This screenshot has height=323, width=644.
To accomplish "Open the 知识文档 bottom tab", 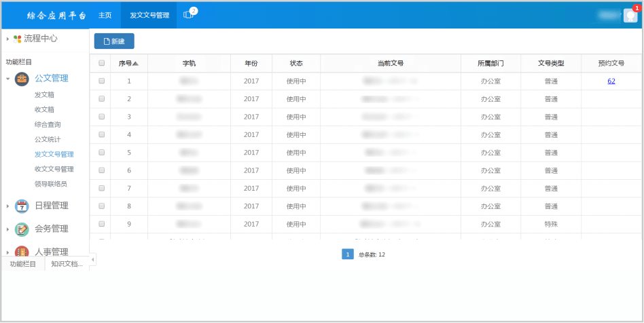I will point(67,264).
